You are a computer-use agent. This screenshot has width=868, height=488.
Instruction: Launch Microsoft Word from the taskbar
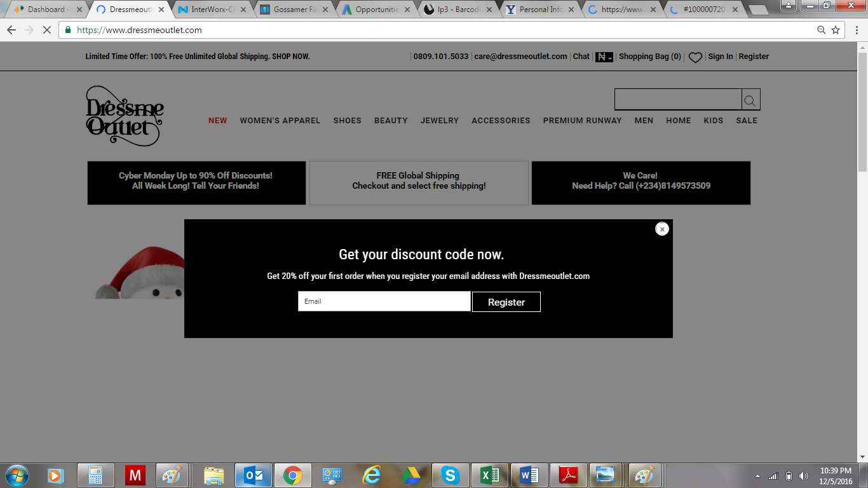click(529, 475)
